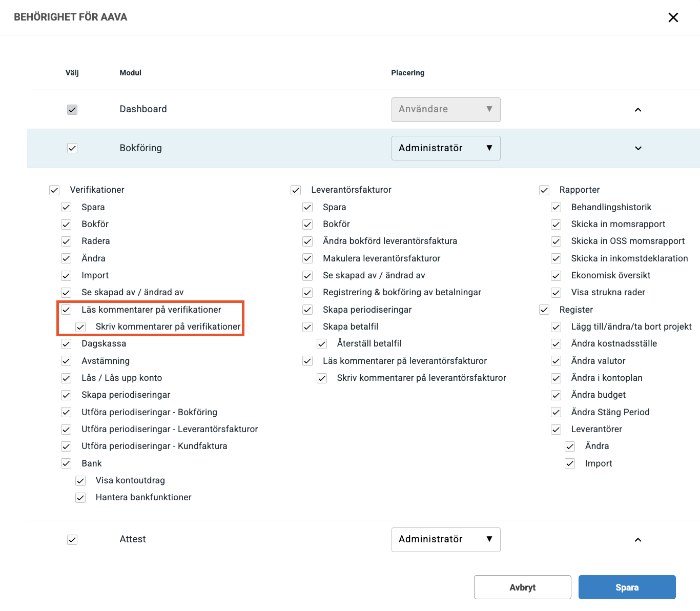The height and width of the screenshot is (611, 700).
Task: Uncheck Lås / Lås upp konto permission
Action: (x=66, y=378)
